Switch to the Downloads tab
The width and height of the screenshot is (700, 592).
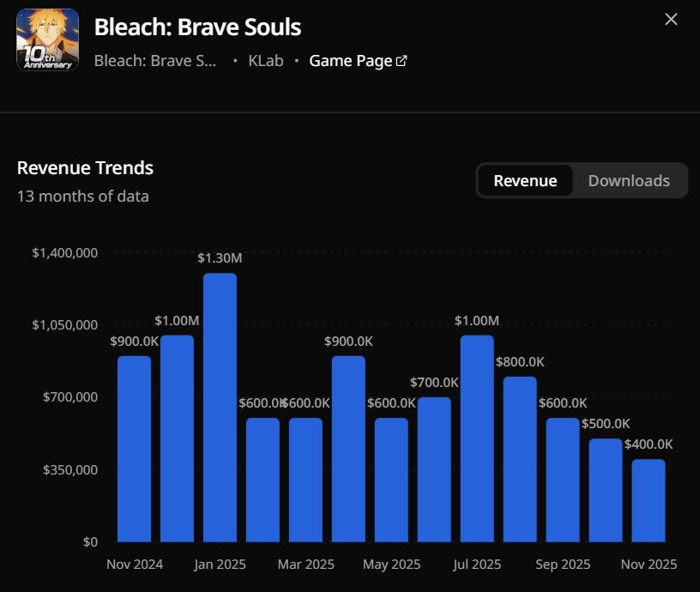(x=629, y=180)
